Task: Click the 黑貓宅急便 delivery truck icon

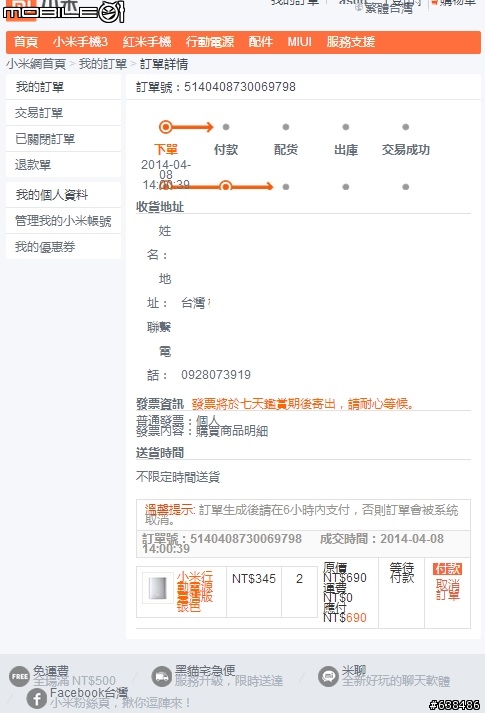Action: (162, 677)
